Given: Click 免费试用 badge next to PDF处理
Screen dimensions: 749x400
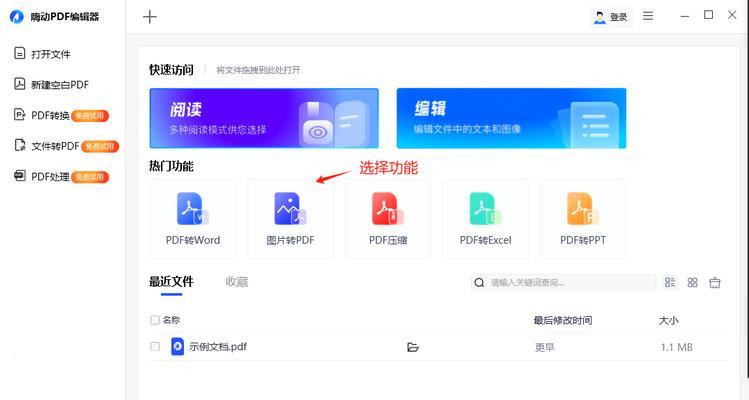Looking at the screenshot, I should tap(90, 177).
